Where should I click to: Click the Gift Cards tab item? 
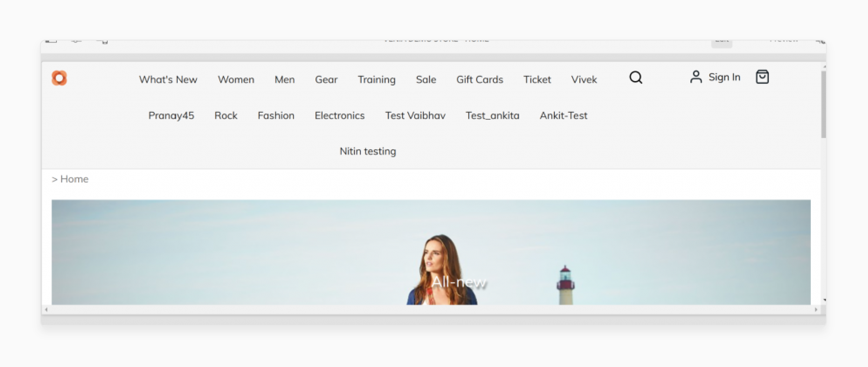click(479, 78)
